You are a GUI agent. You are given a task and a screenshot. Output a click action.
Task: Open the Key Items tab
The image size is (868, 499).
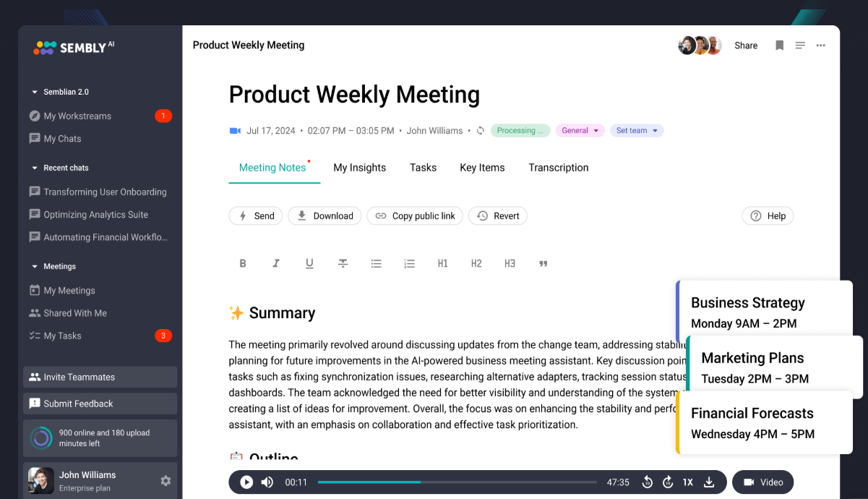point(482,168)
